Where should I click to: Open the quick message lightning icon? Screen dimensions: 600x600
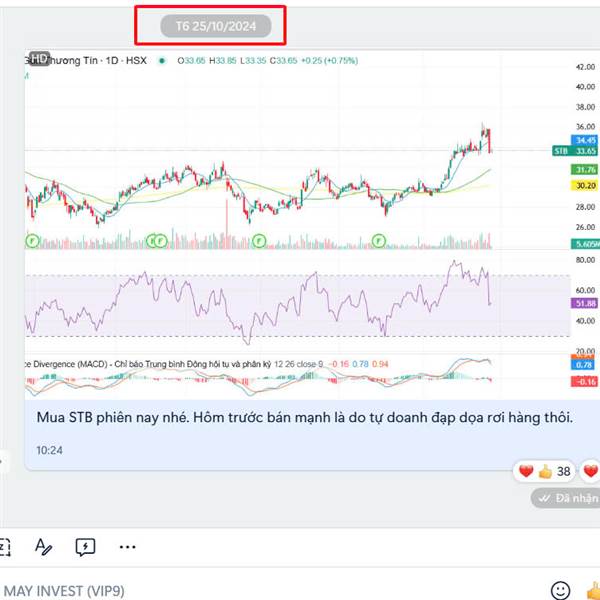point(85,547)
